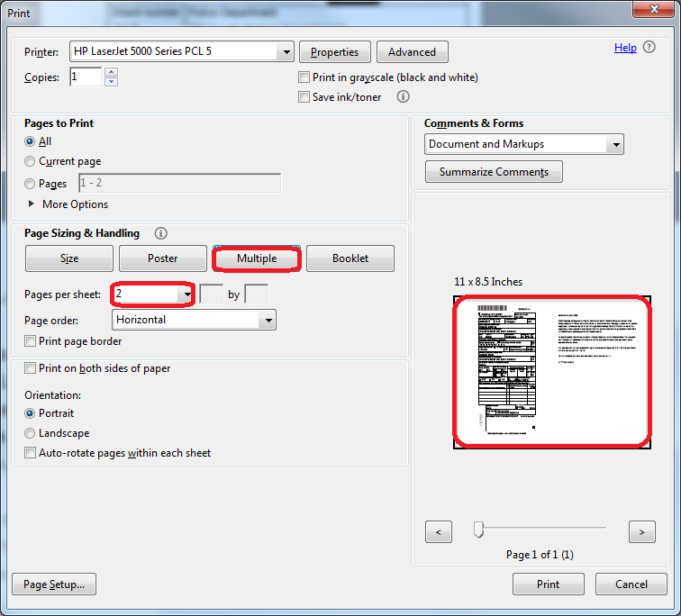
Task: Click the page preview slider handle
Action: [479, 530]
